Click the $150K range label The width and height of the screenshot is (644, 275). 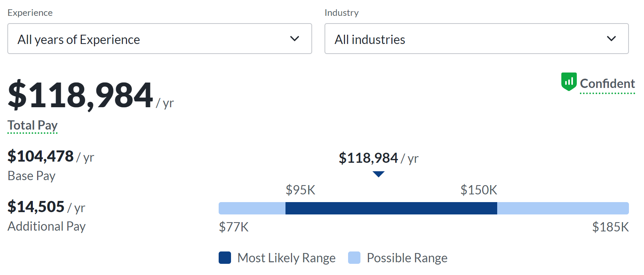479,190
